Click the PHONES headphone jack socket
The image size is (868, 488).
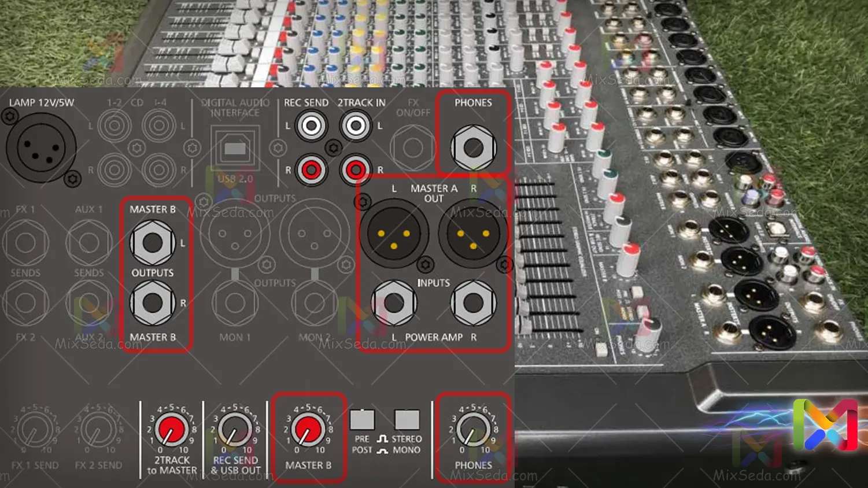click(473, 147)
